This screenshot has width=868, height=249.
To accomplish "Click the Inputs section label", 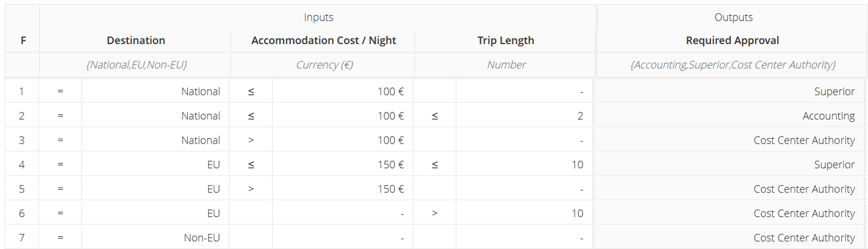I will (319, 17).
